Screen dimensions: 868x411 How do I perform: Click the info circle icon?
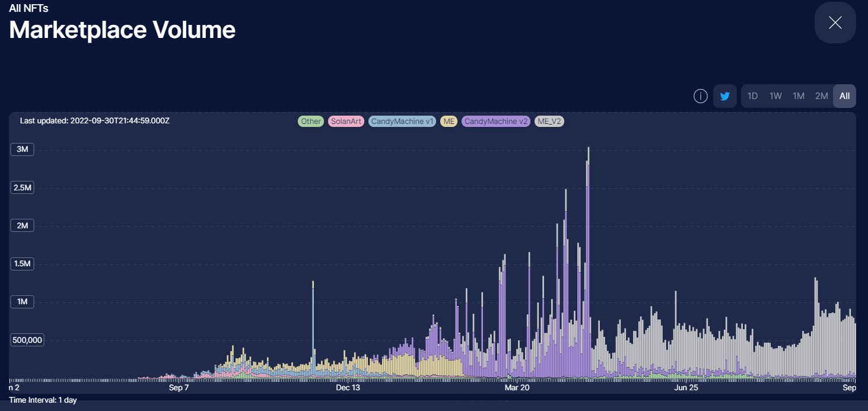(x=700, y=96)
